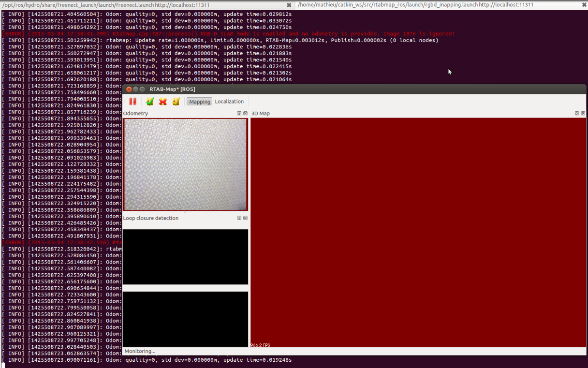
Task: Close the freenect.launch terminal tab
Action: (289, 5)
